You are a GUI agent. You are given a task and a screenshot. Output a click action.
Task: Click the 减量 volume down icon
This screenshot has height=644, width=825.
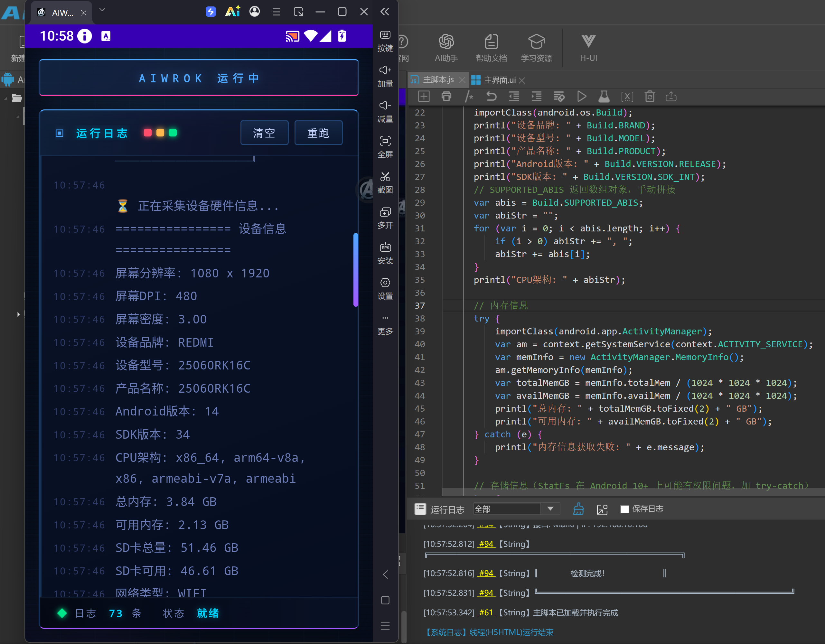point(385,112)
